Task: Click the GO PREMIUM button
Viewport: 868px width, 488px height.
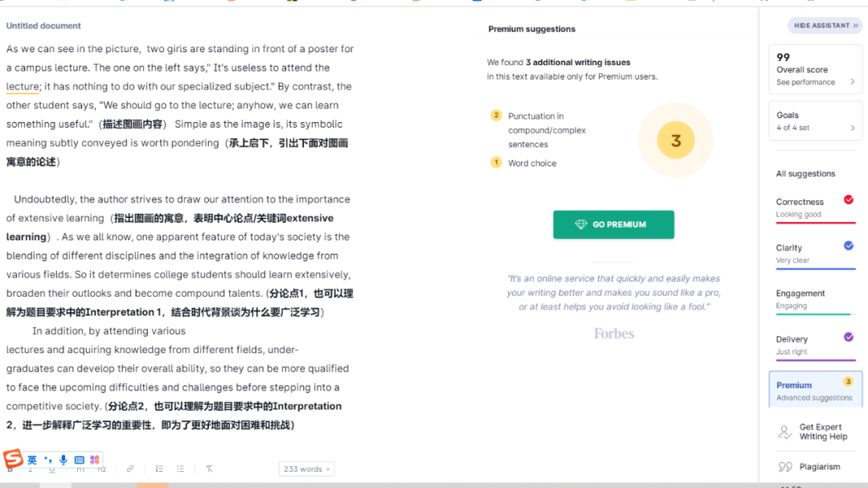Action: tap(613, 225)
